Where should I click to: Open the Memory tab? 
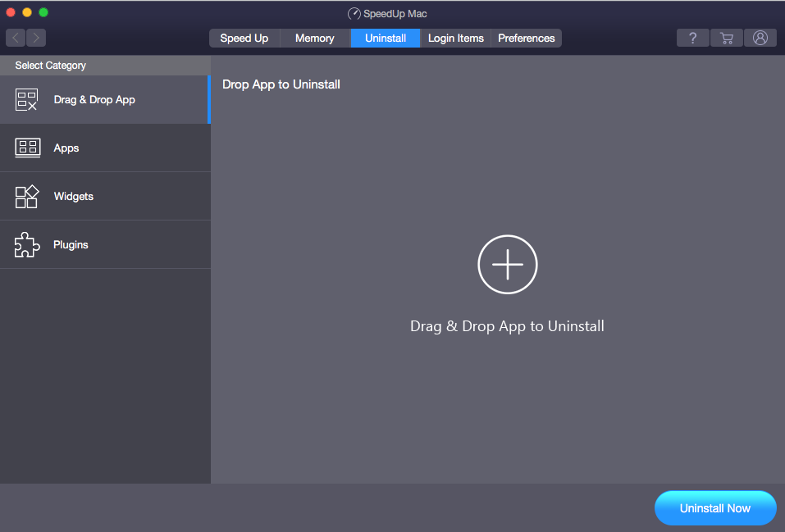(x=315, y=38)
